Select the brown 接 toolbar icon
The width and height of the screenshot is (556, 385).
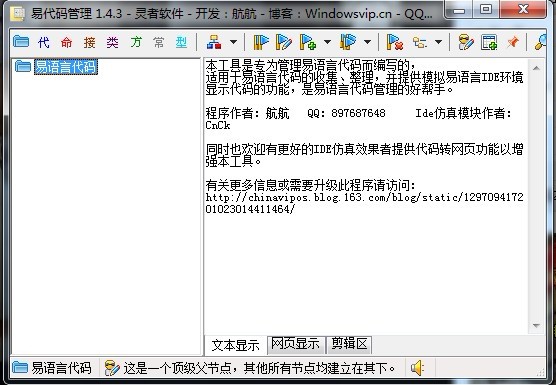89,43
